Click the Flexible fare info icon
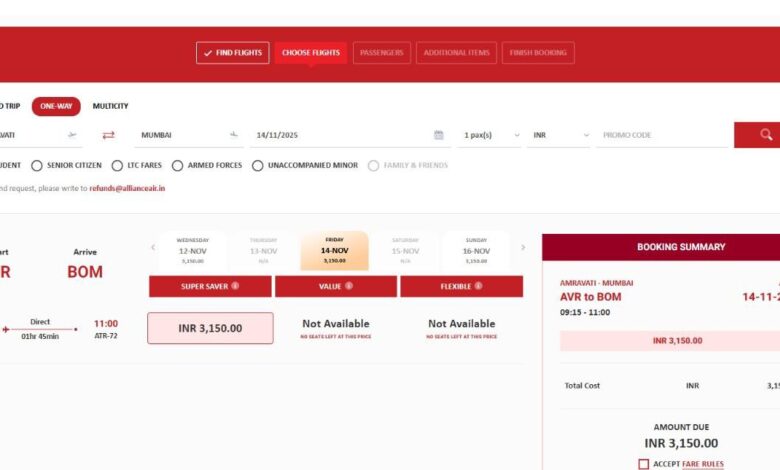Screen dimensions: 780x470 click(478, 286)
